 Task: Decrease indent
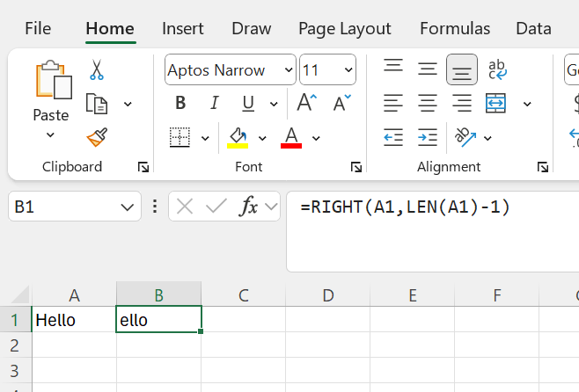[x=393, y=137]
